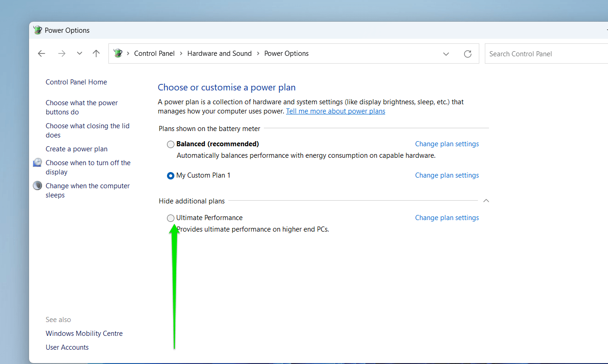Screen dimensions: 608x364
Task: Open Create a power plan
Action: (77, 149)
